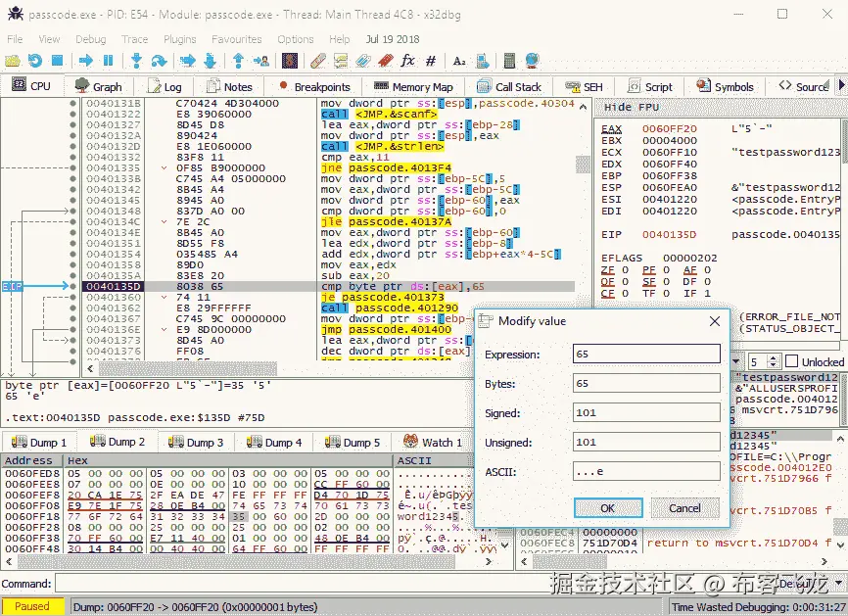The width and height of the screenshot is (848, 616).
Task: Open the Watch 1 tab
Action: (433, 443)
